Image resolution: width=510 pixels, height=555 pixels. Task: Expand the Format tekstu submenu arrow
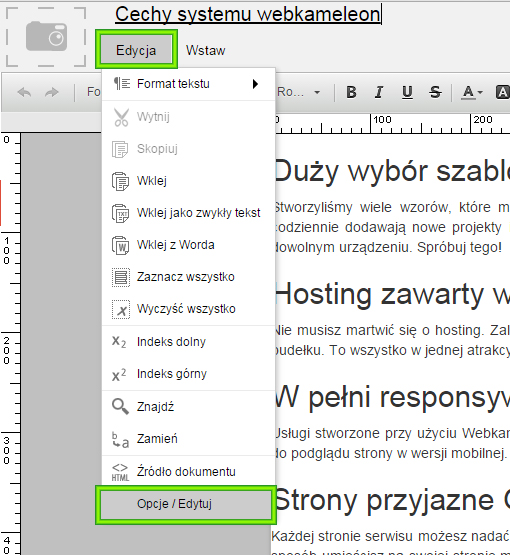[255, 84]
